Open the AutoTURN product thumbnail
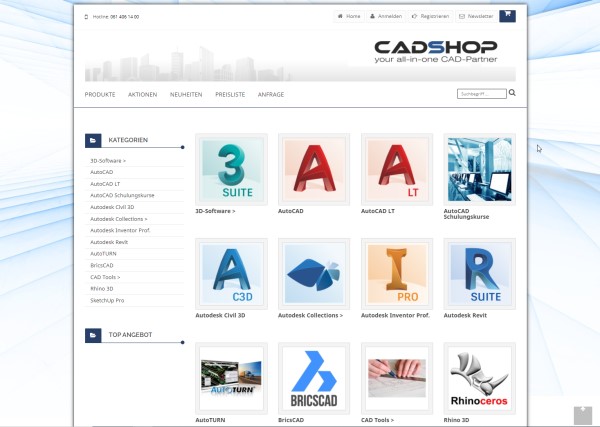 coord(231,378)
